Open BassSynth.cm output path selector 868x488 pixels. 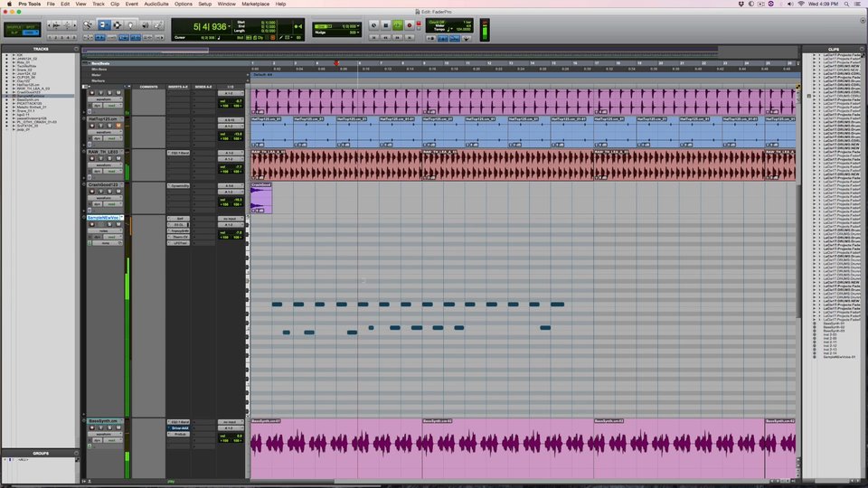click(229, 428)
